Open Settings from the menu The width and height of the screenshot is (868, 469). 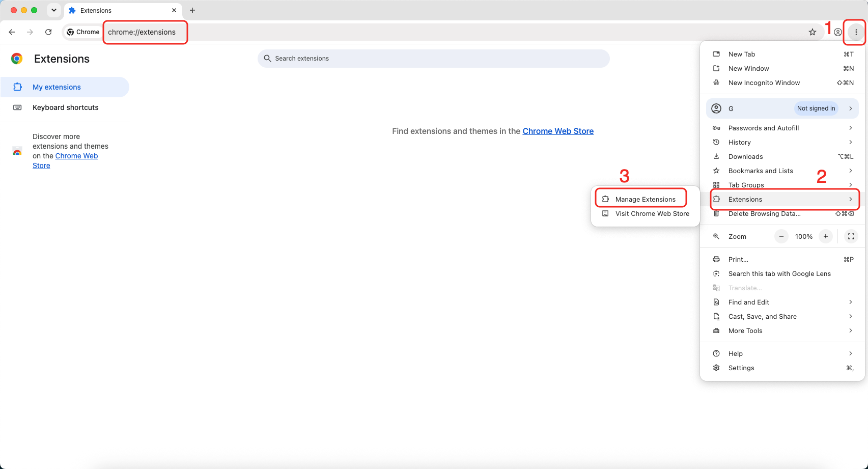(x=782, y=368)
